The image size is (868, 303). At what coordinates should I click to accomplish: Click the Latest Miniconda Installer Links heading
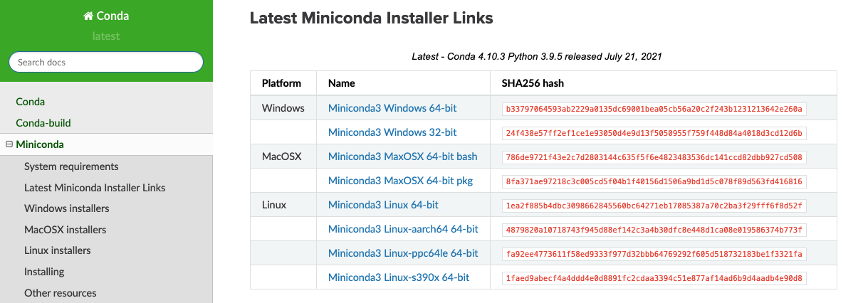tap(372, 18)
